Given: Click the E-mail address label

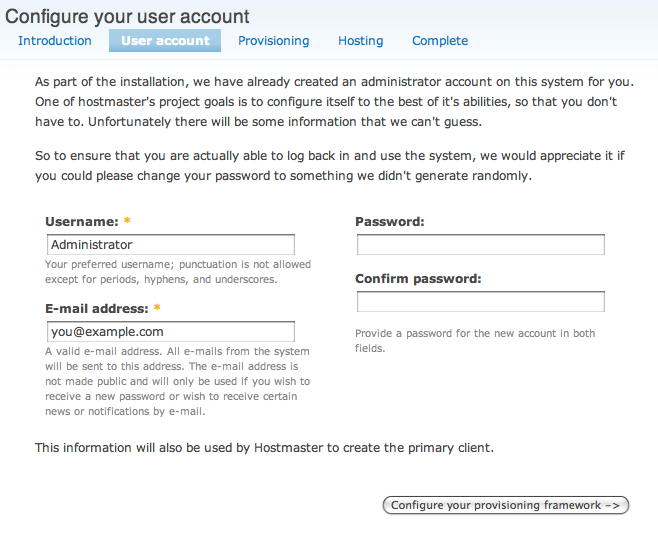Looking at the screenshot, I should click(x=97, y=309).
